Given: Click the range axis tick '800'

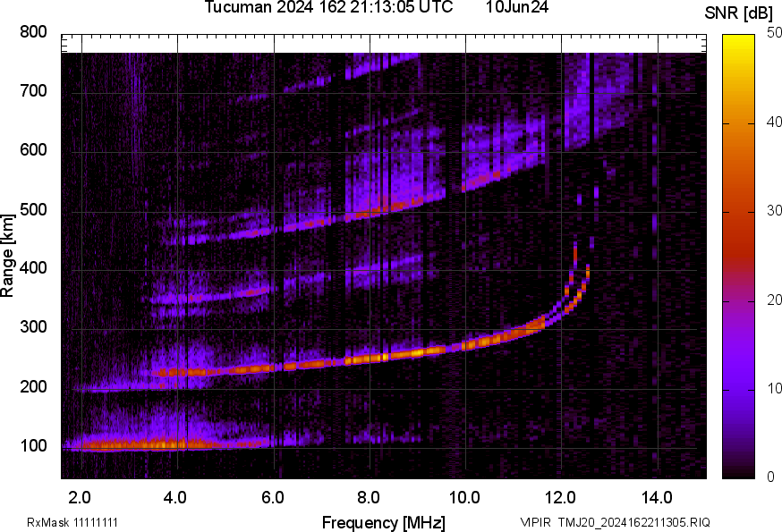Looking at the screenshot, I should [x=33, y=32].
